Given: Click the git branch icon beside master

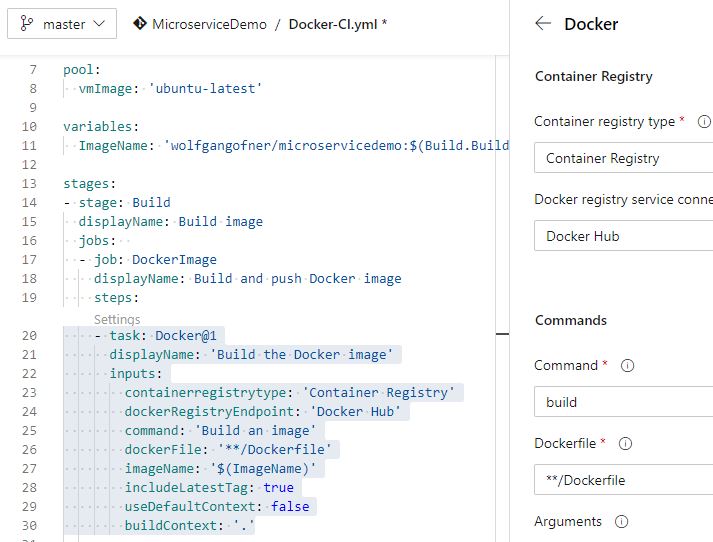Looking at the screenshot, I should [26, 24].
